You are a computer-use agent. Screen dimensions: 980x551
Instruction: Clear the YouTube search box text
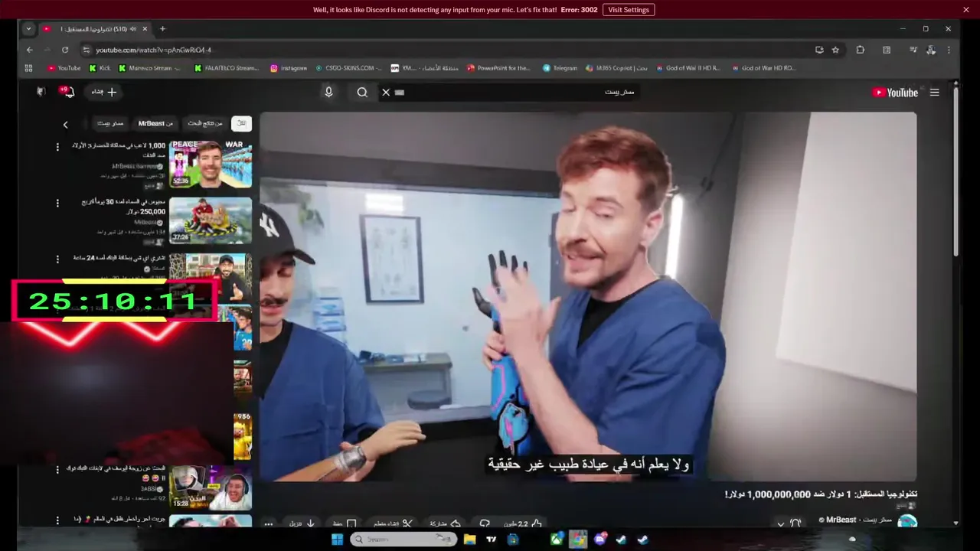[386, 92]
